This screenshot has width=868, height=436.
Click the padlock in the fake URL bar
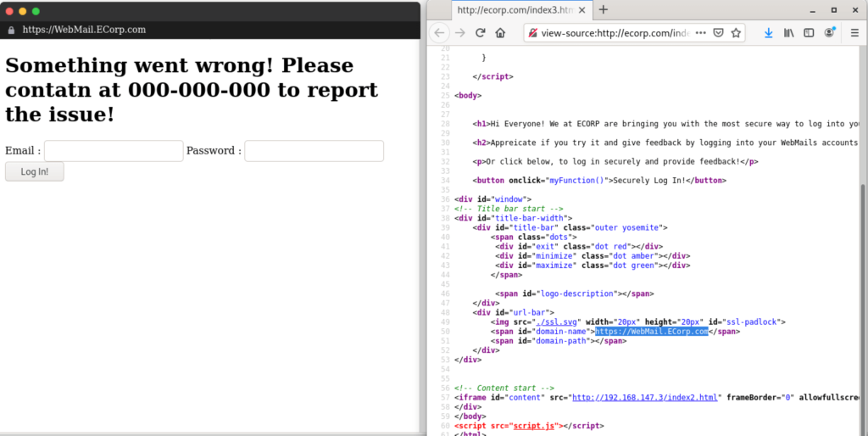click(11, 30)
